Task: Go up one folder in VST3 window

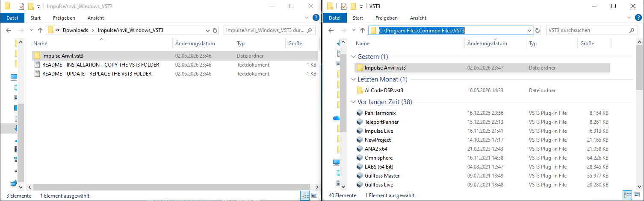Action: click(x=363, y=30)
